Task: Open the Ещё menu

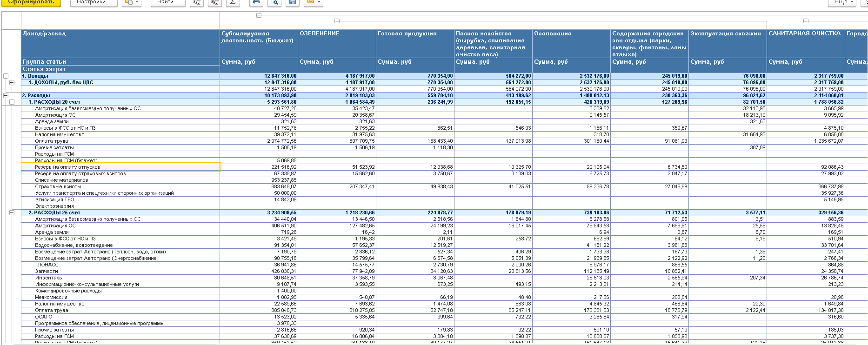Action: (x=842, y=2)
